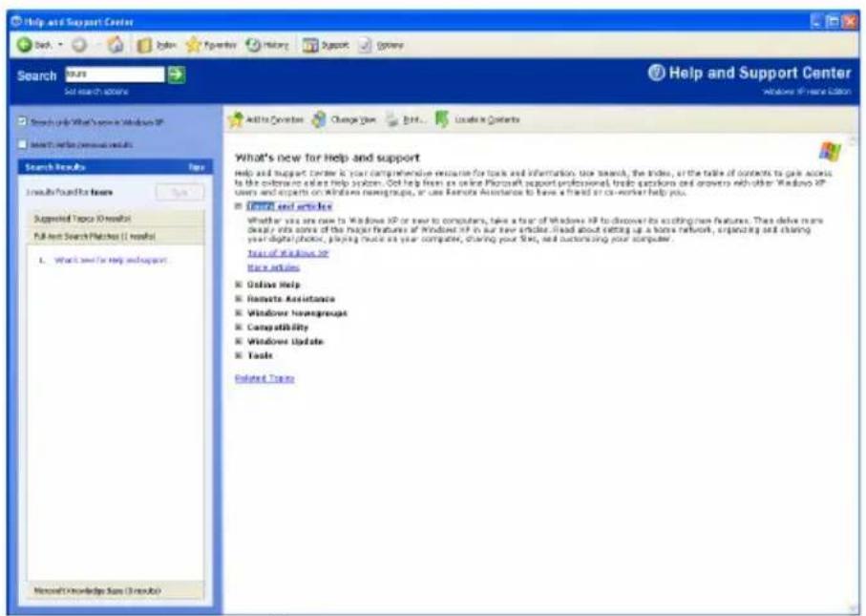
Task: Expand the Online Help section
Action: [239, 285]
